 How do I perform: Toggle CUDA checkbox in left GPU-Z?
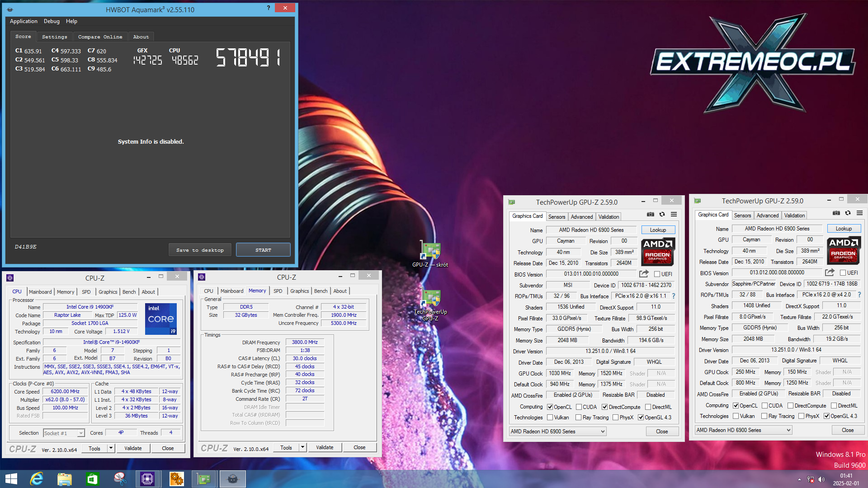579,407
